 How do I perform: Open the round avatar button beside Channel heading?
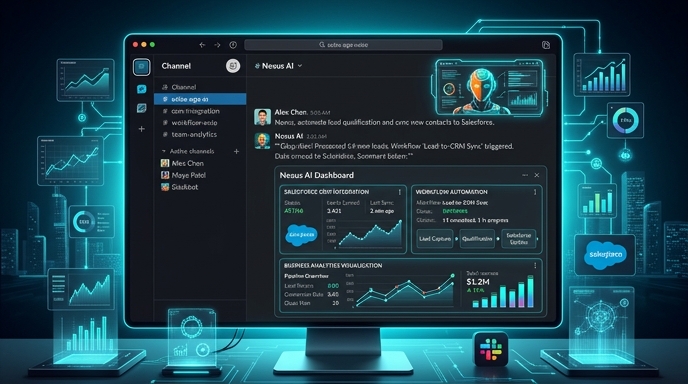click(x=233, y=66)
